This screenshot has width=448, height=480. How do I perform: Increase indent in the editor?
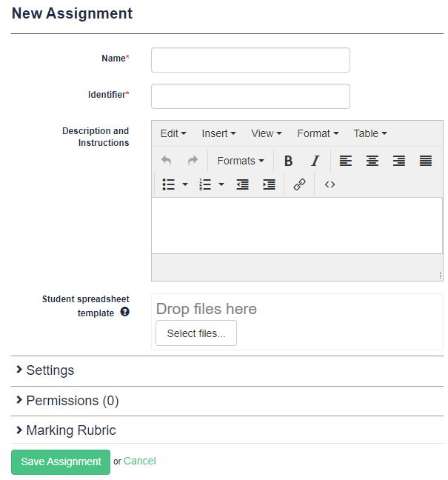pyautogui.click(x=269, y=184)
